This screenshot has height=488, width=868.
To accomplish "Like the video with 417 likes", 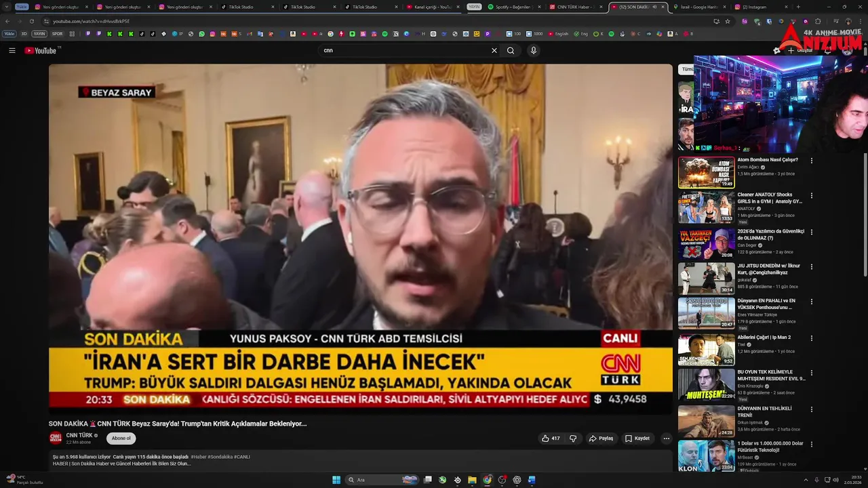I will coord(551,439).
